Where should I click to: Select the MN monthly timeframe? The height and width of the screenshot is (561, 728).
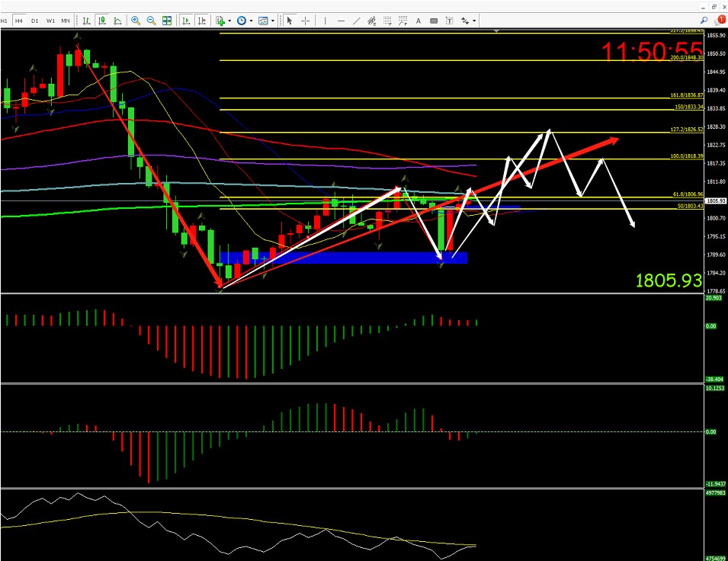[x=66, y=21]
